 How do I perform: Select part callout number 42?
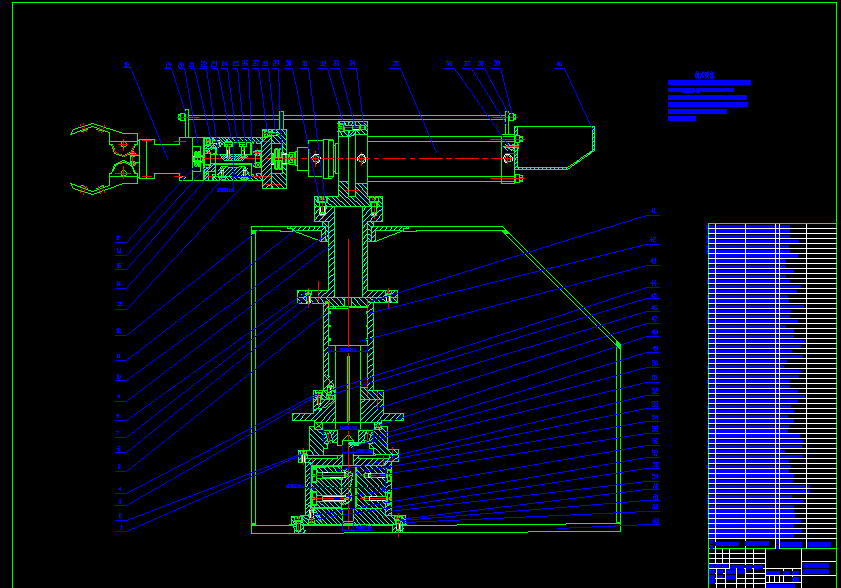coord(653,240)
